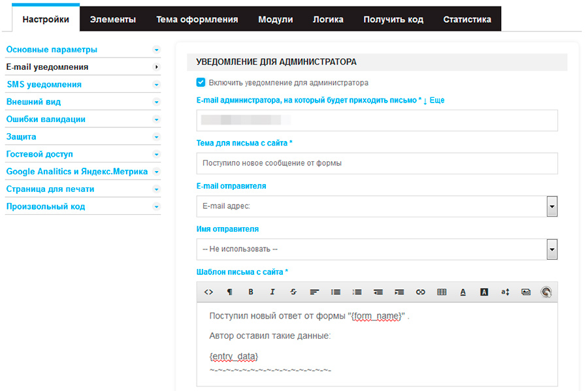Insert a link using the toolbar icon
Image resolution: width=588 pixels, height=391 pixels.
(x=419, y=292)
